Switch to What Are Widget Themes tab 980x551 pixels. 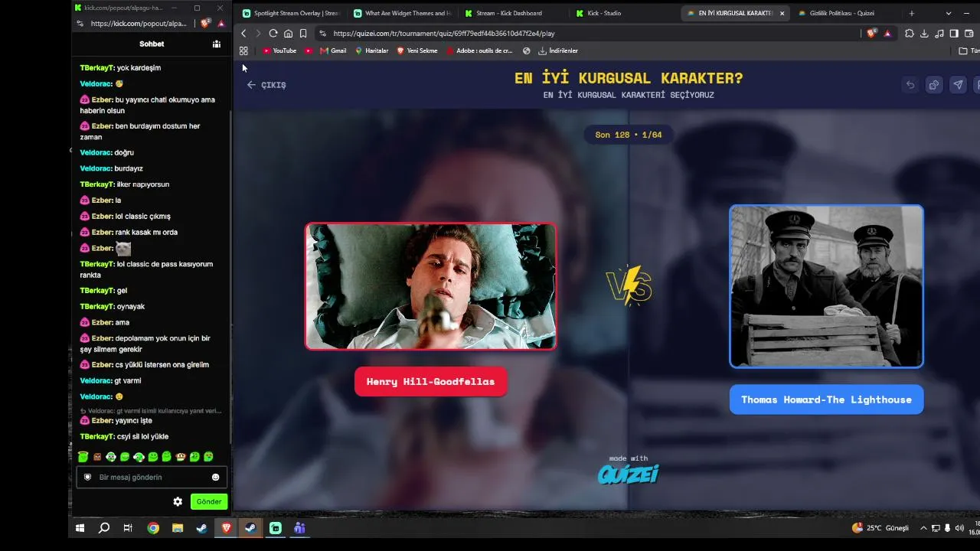(x=403, y=13)
